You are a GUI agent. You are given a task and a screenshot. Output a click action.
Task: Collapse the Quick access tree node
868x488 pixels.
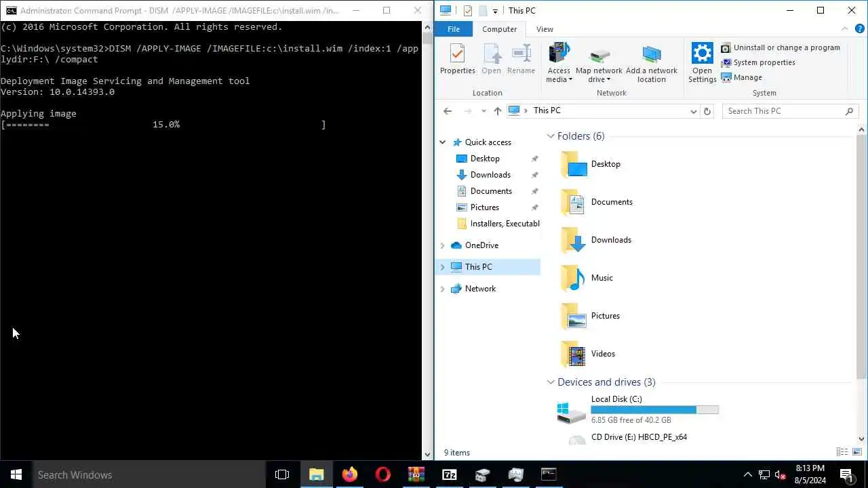[x=443, y=142]
